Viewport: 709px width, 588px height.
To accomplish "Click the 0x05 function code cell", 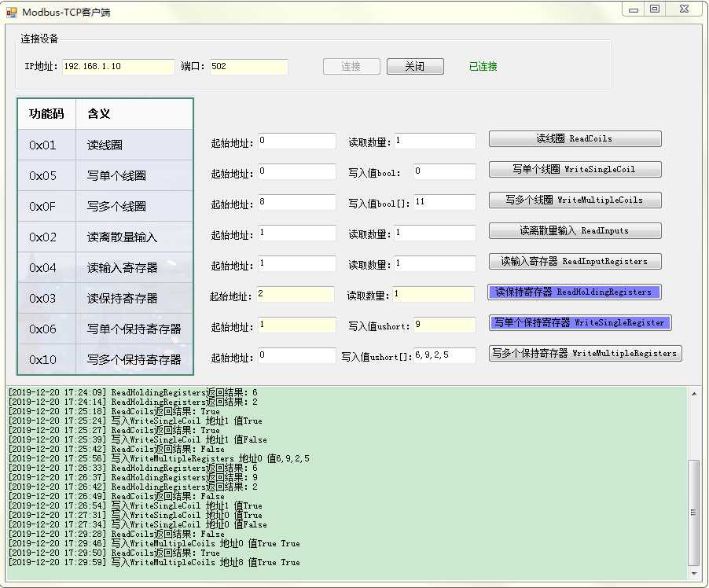I will click(46, 175).
